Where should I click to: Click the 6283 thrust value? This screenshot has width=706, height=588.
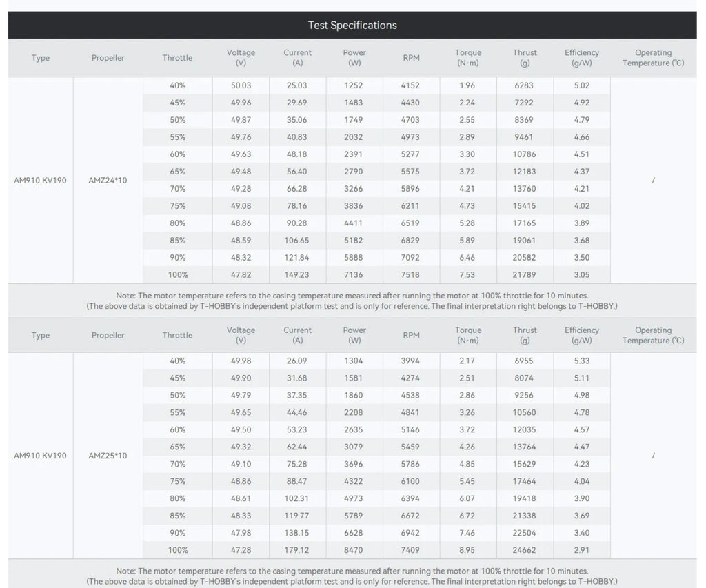click(x=525, y=85)
